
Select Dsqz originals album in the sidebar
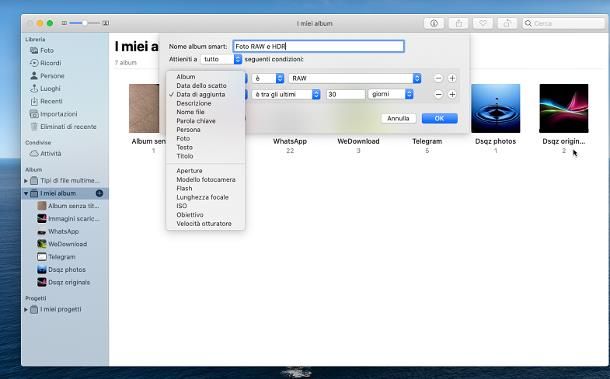coord(68,282)
